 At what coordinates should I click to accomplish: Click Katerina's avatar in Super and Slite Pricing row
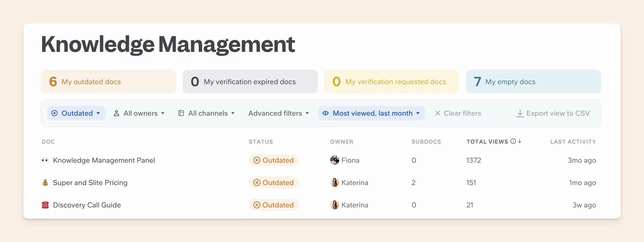334,183
